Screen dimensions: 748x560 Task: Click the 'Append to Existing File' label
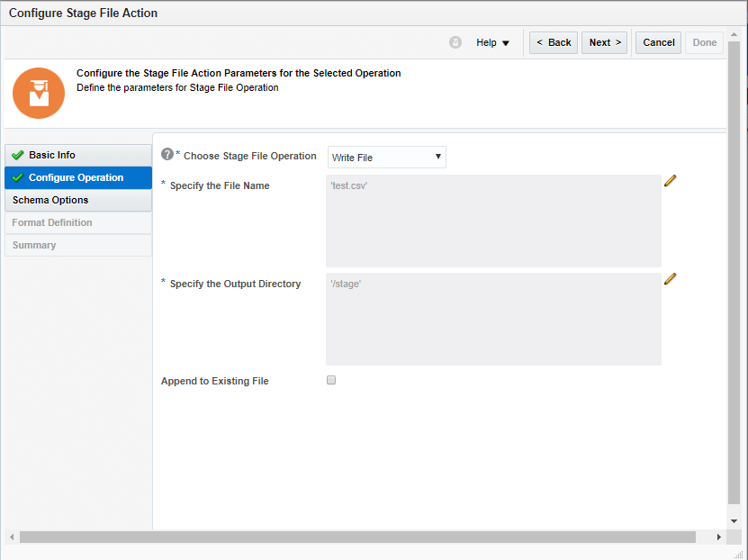click(x=214, y=381)
